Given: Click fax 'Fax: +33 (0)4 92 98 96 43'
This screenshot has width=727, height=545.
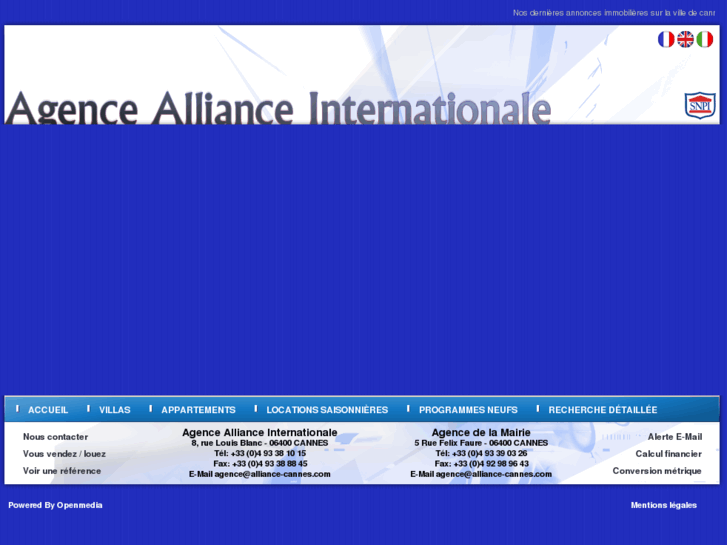Looking at the screenshot, I should tap(481, 464).
